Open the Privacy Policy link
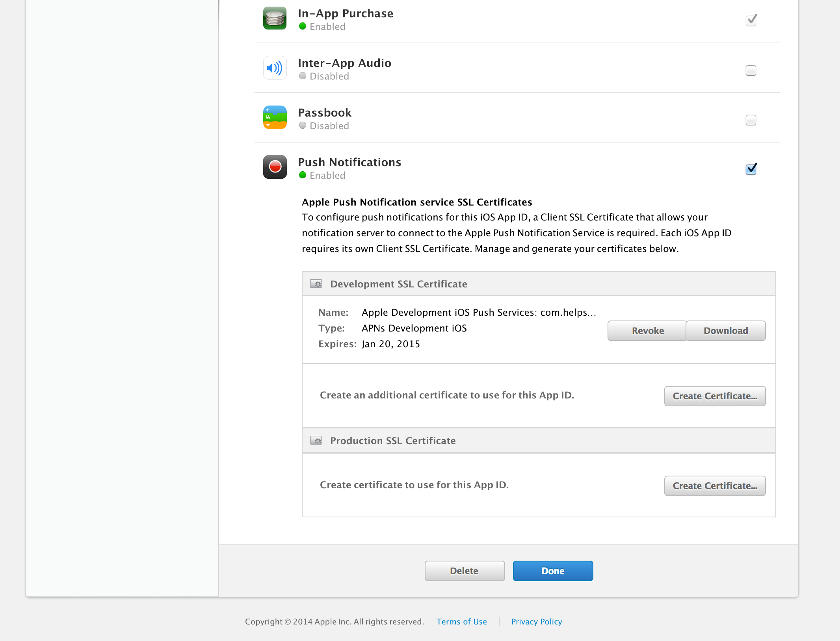The width and height of the screenshot is (840, 641). (537, 621)
